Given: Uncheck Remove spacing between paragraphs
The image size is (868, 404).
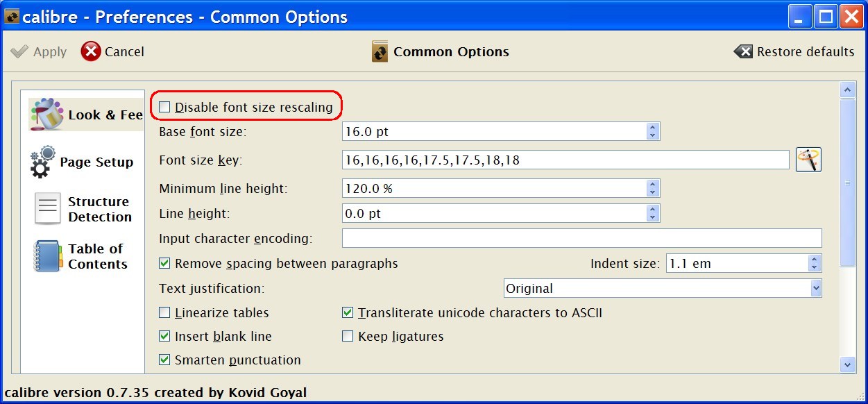Looking at the screenshot, I should click(x=164, y=263).
